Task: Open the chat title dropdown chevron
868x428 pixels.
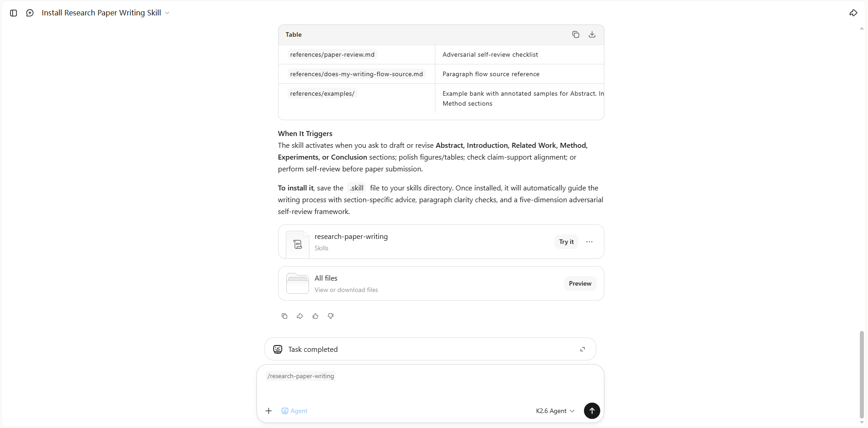Action: [167, 13]
